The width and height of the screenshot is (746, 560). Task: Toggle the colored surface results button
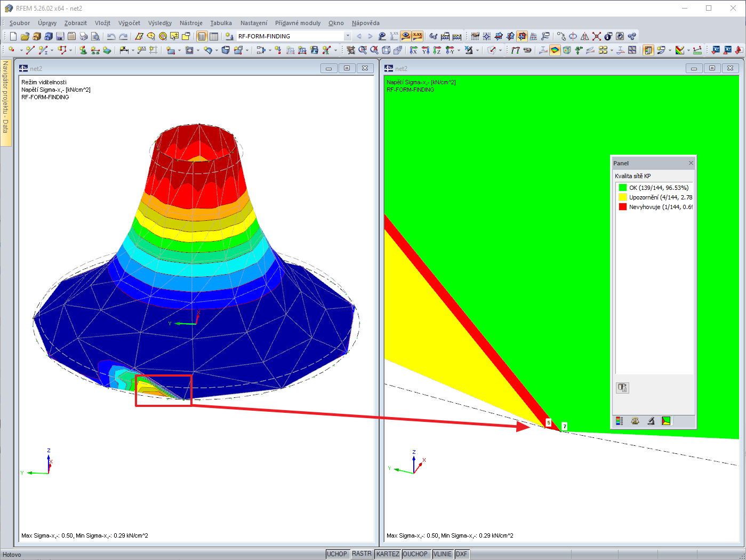[x=555, y=50]
